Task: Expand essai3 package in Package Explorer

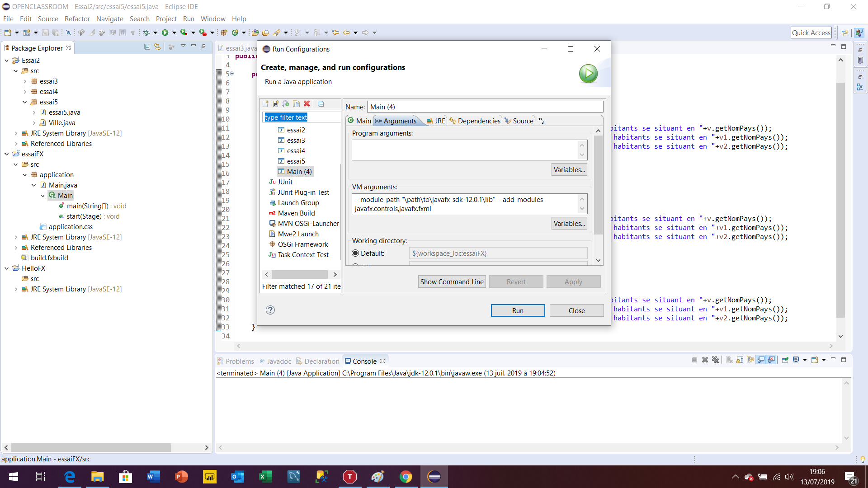Action: click(25, 81)
